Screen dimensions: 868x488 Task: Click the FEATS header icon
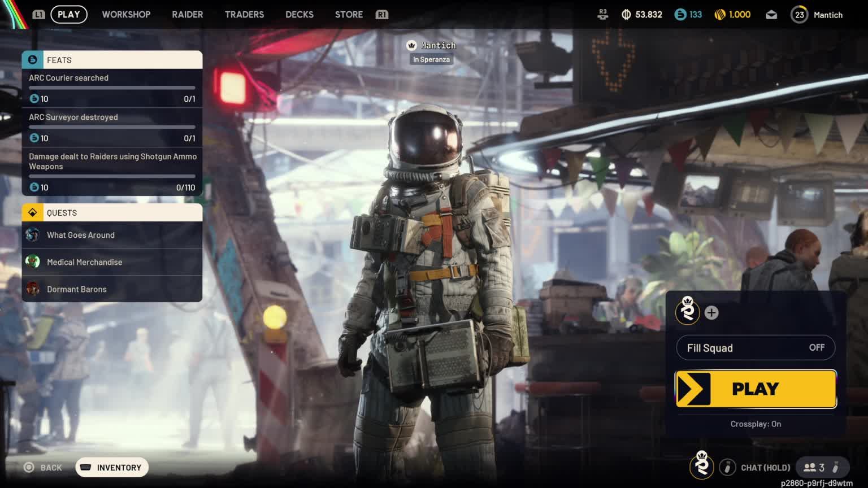(32, 60)
